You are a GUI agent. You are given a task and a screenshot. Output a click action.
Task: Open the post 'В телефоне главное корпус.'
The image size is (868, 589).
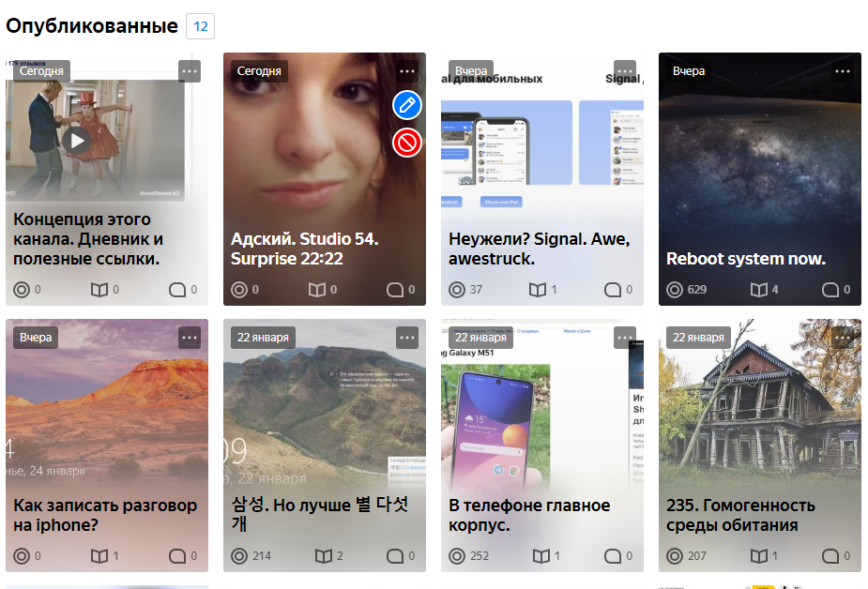(x=529, y=515)
